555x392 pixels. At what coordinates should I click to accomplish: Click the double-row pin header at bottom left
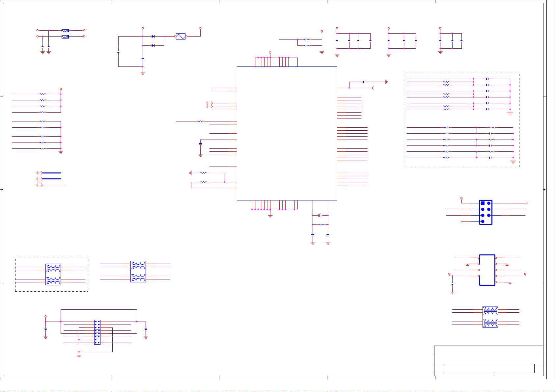[97, 332]
